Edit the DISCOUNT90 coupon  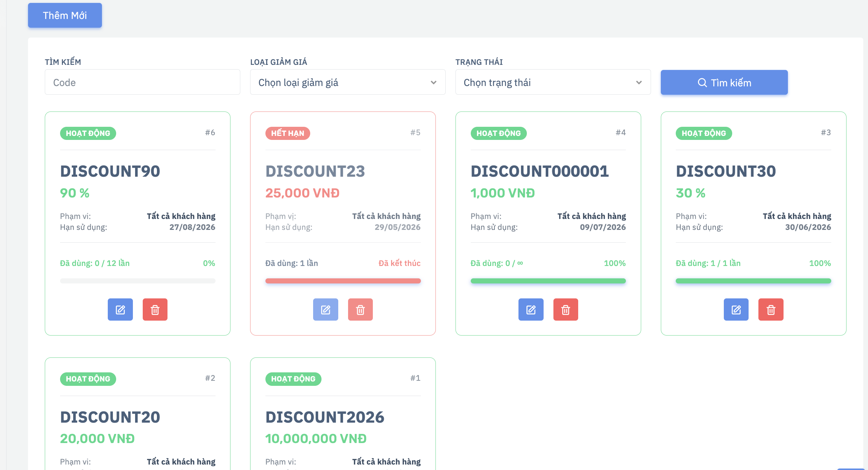[x=120, y=310]
